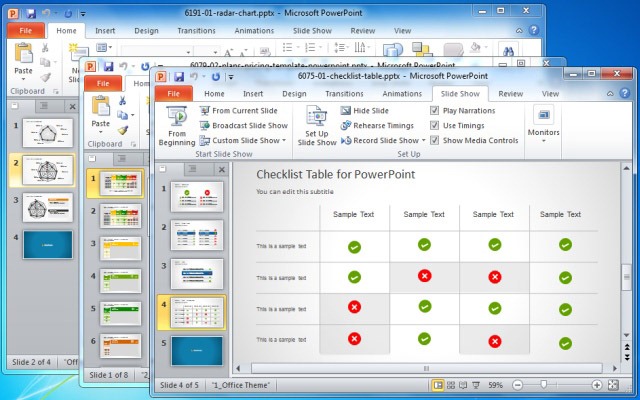Fit slide to current window icon
Screen dimensions: 640x400
613,385
